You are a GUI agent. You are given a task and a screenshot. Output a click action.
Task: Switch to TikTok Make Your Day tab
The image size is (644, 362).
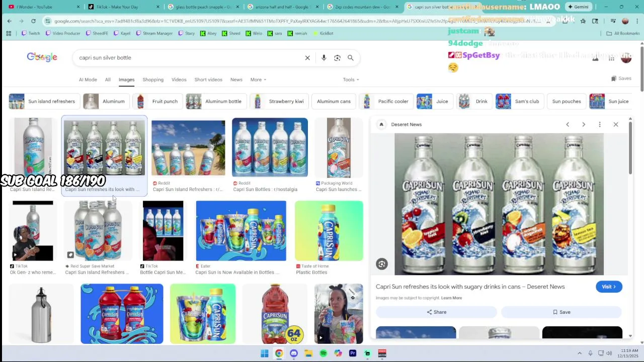pos(120,7)
